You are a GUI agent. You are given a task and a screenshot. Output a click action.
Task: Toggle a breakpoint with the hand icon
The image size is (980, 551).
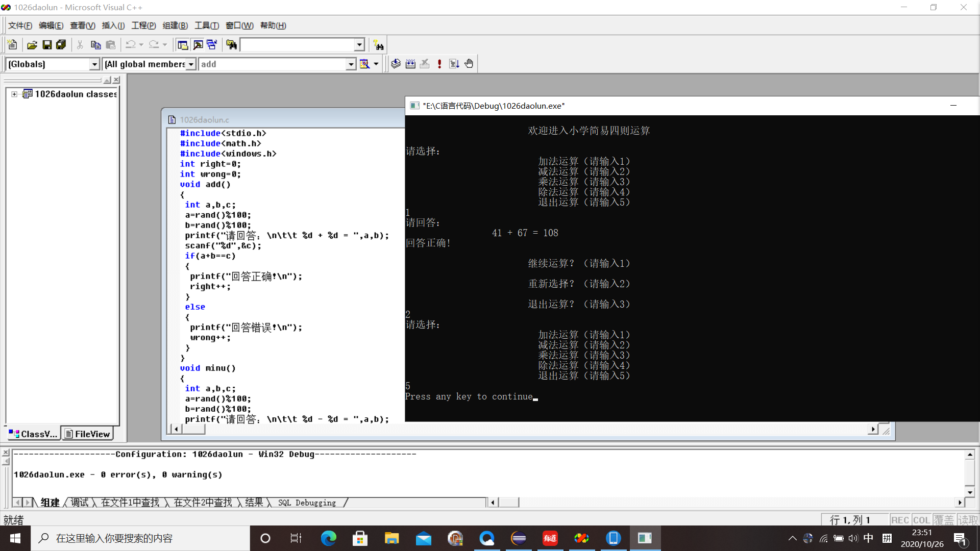pyautogui.click(x=469, y=64)
